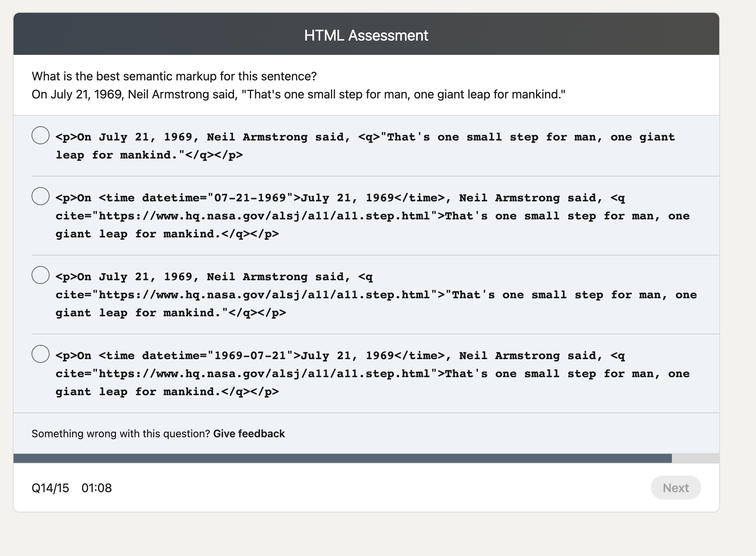
Task: Select the answer using datetime="1969-07-21"
Action: click(x=41, y=354)
